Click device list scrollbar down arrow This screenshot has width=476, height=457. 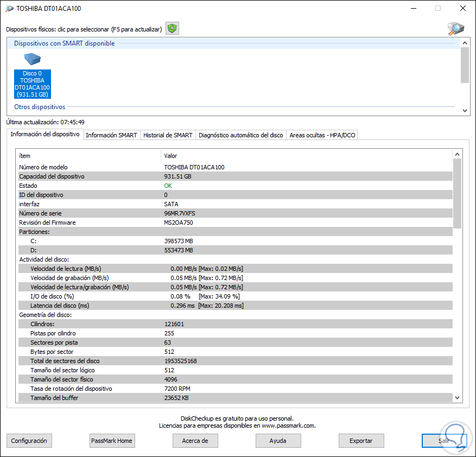tap(465, 111)
